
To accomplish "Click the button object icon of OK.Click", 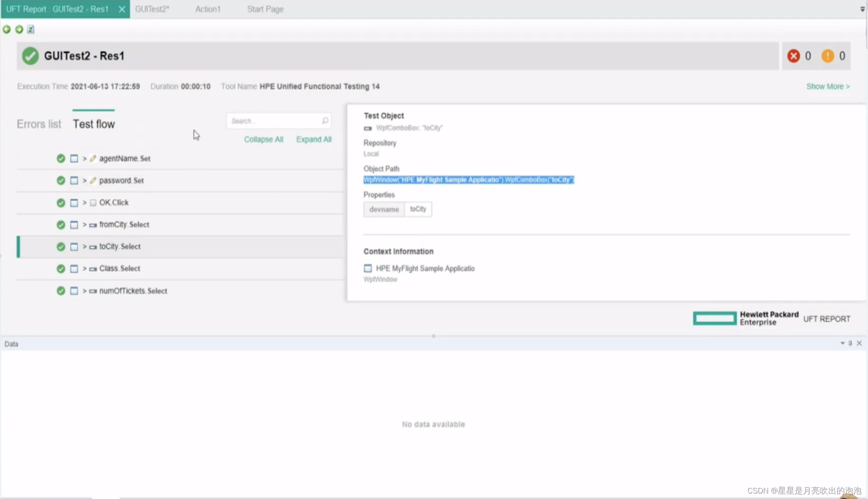I will pyautogui.click(x=93, y=203).
